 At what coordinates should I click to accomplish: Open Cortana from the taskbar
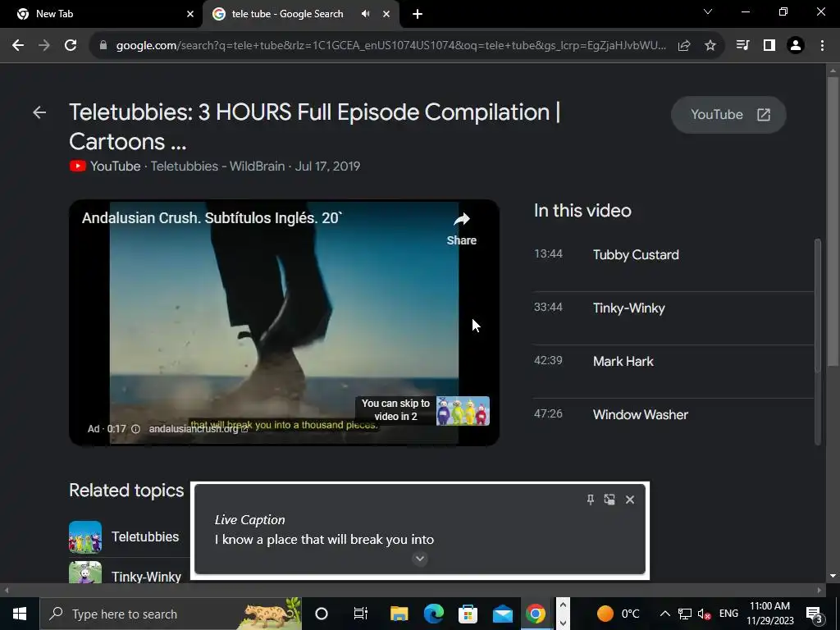322,614
